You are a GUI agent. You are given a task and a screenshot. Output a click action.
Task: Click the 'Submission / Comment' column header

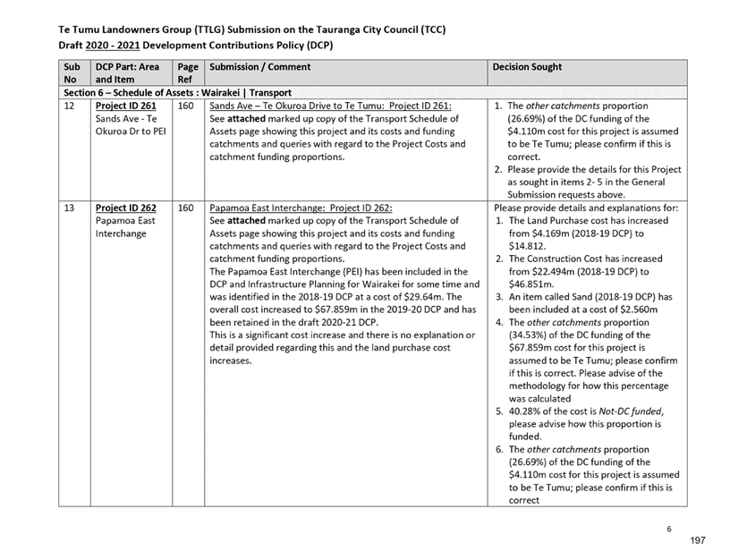point(346,73)
